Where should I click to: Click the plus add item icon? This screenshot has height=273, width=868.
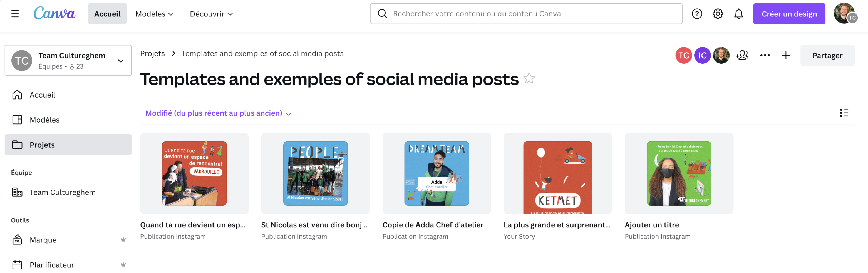[x=785, y=55]
